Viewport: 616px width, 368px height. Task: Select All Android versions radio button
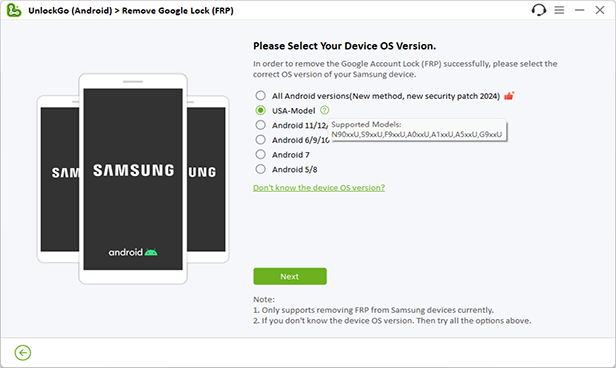[x=260, y=95]
